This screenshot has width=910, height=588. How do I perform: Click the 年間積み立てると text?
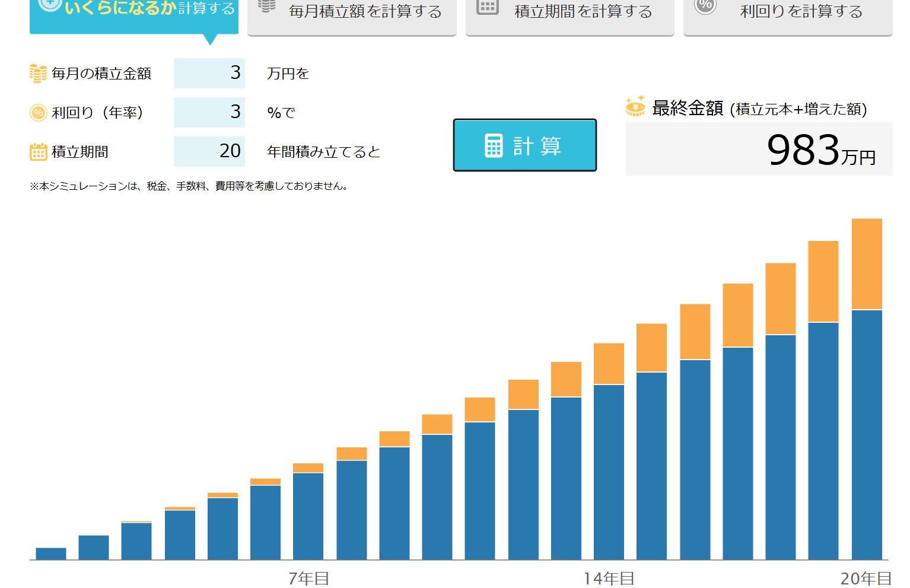[323, 152]
